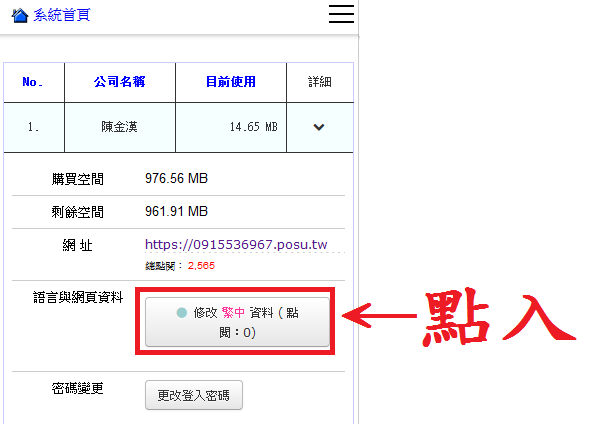Sort by 公司名稱 column header
590x424 pixels.
click(x=120, y=82)
